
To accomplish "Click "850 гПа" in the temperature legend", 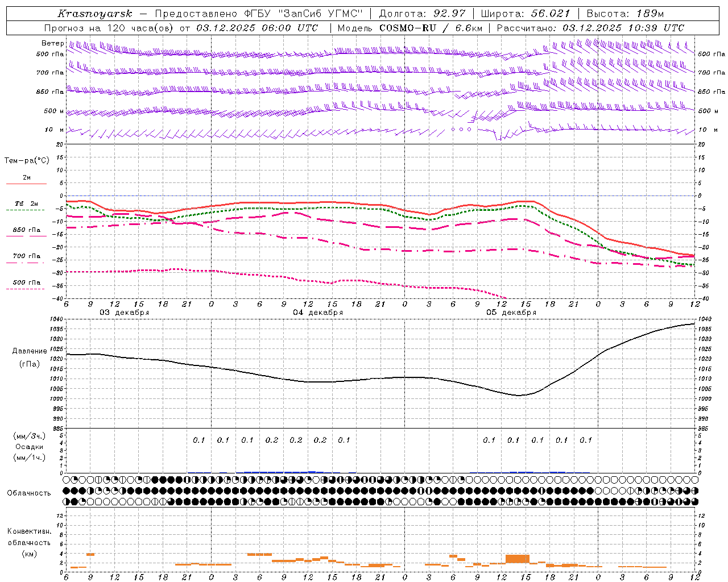I will [x=27, y=230].
